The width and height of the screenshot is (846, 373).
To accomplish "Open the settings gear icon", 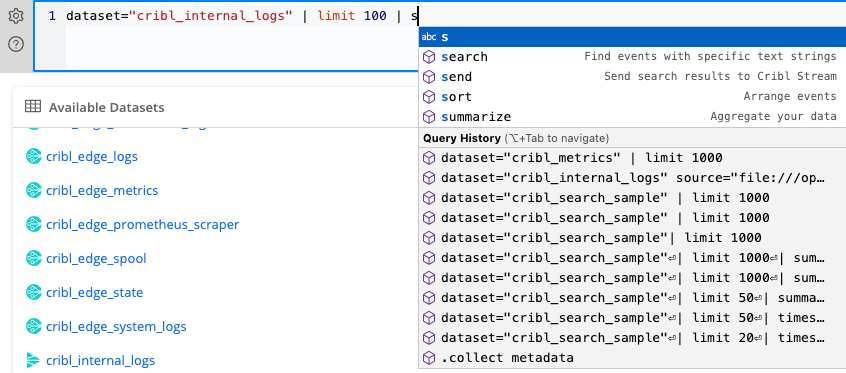I will point(16,16).
